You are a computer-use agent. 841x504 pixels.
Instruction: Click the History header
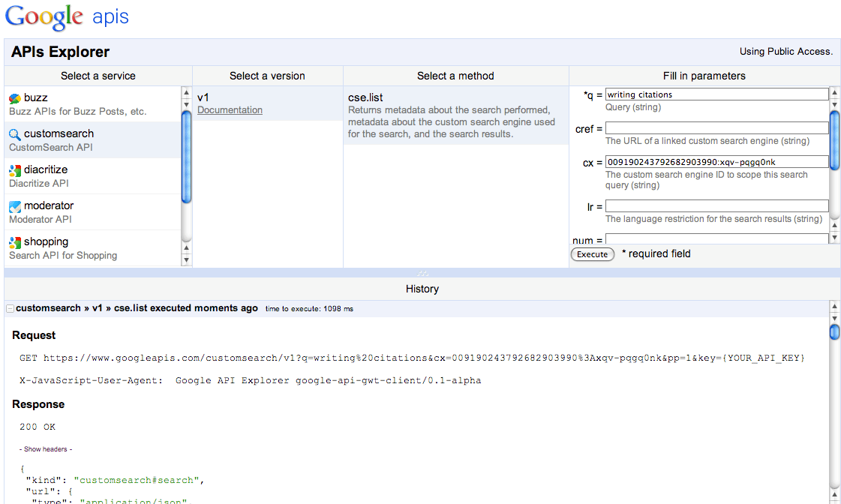pos(422,289)
